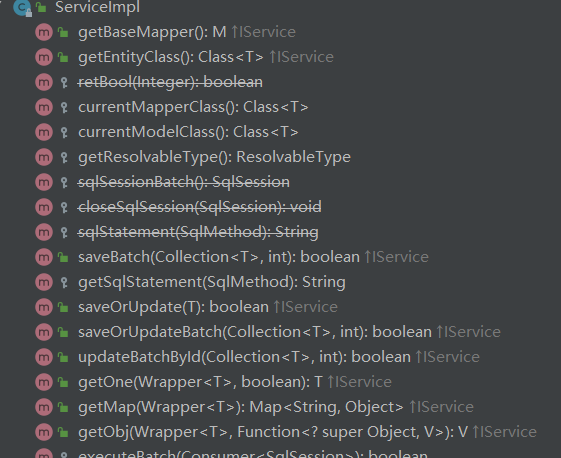Click the method icon beside currentMapperClass
The height and width of the screenshot is (458, 561).
pyautogui.click(x=44, y=107)
